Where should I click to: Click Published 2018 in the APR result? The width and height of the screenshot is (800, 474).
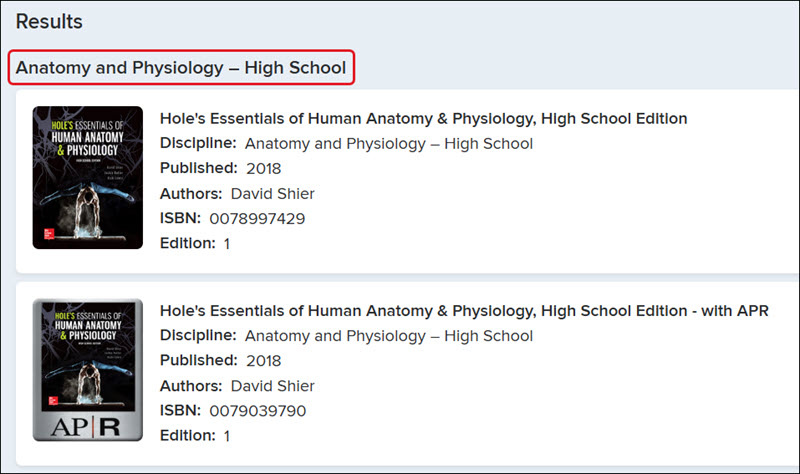263,361
